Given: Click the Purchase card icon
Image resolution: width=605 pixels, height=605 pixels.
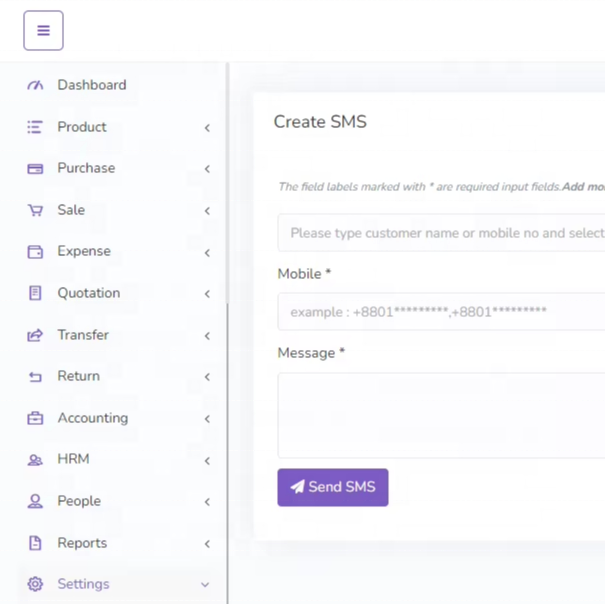Looking at the screenshot, I should point(35,168).
